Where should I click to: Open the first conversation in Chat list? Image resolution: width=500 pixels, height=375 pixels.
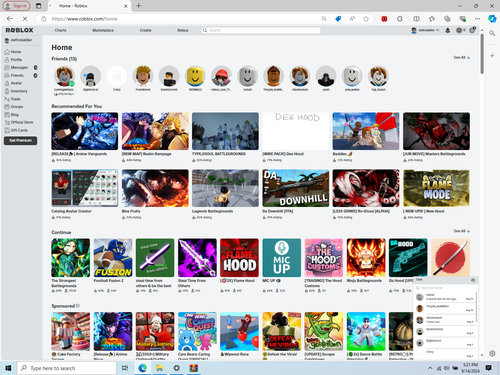coord(445,297)
